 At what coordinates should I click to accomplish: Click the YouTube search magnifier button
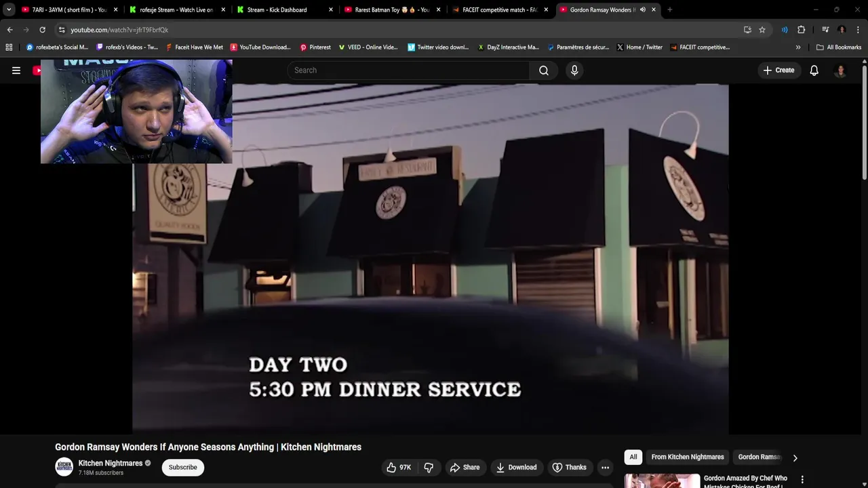click(x=544, y=70)
